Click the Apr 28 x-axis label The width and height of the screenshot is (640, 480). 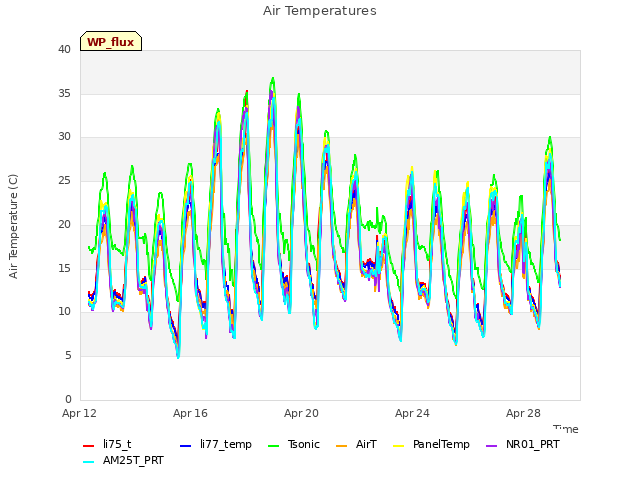click(x=524, y=413)
